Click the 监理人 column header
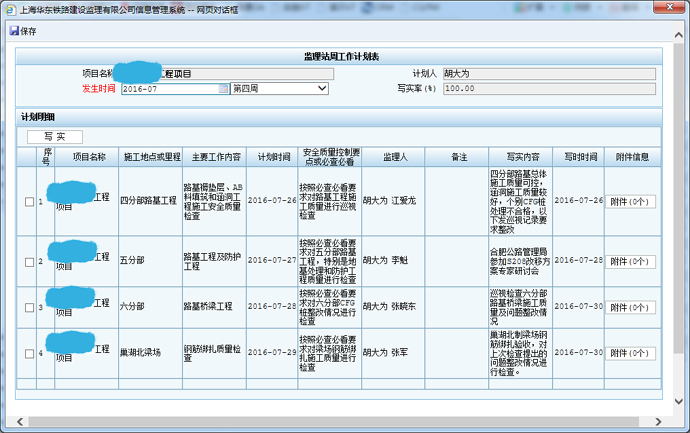Viewport: 690px width, 433px height. point(391,157)
